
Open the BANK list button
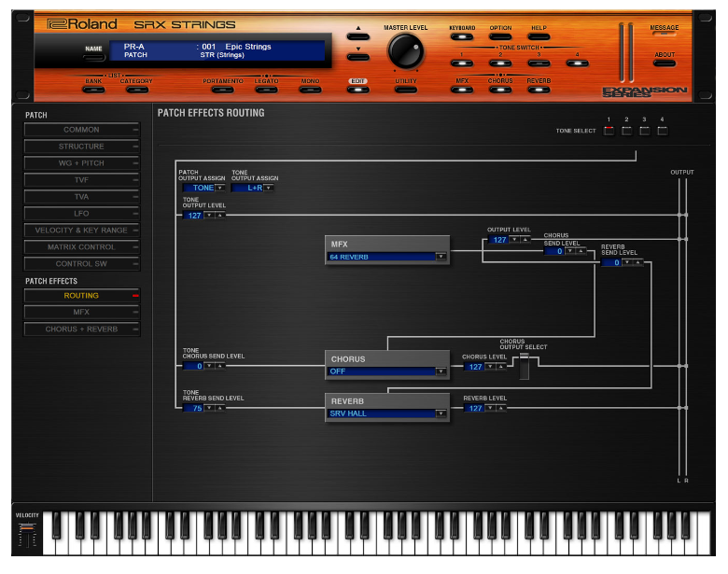[x=93, y=90]
